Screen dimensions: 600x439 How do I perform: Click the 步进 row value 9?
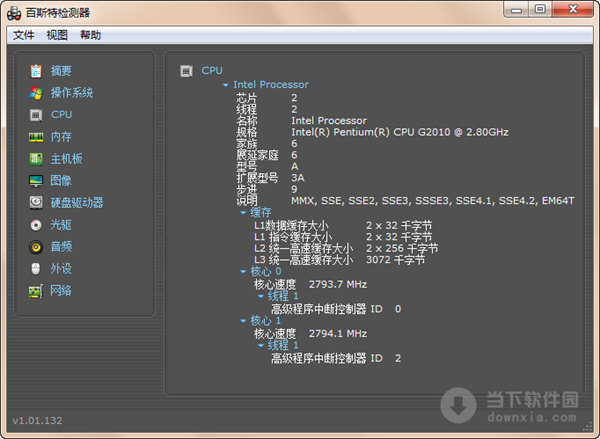click(294, 189)
